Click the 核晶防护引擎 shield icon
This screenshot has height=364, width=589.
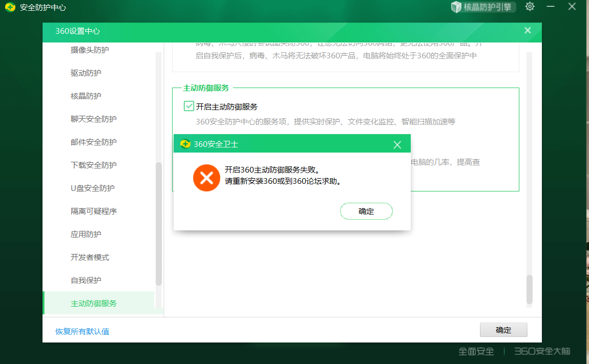coord(456,7)
